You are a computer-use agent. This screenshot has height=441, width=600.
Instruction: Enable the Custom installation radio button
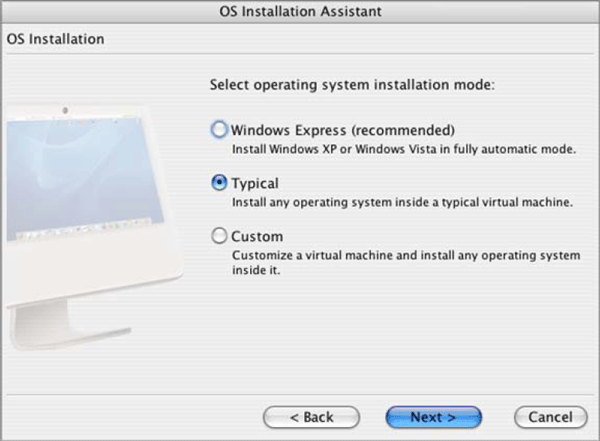click(x=219, y=237)
